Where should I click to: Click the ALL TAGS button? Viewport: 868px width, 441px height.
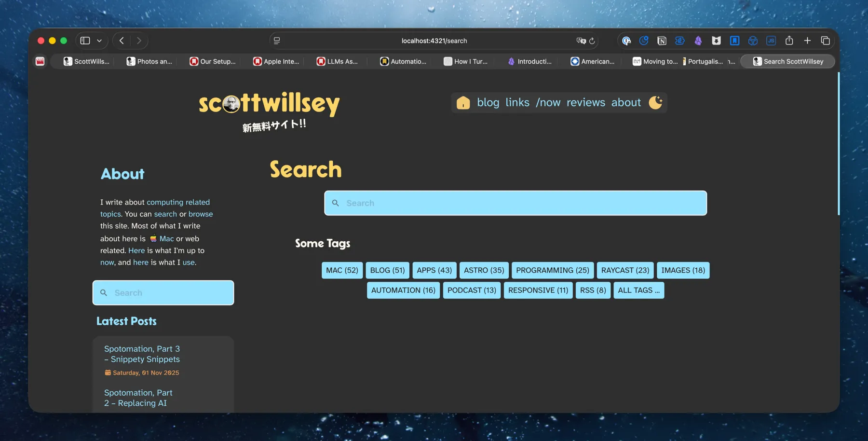tap(638, 290)
